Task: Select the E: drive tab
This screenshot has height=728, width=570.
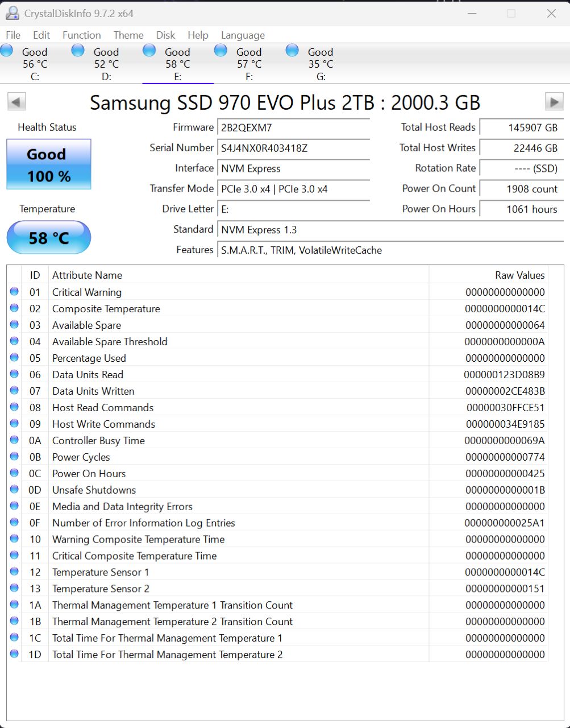Action: [x=177, y=64]
